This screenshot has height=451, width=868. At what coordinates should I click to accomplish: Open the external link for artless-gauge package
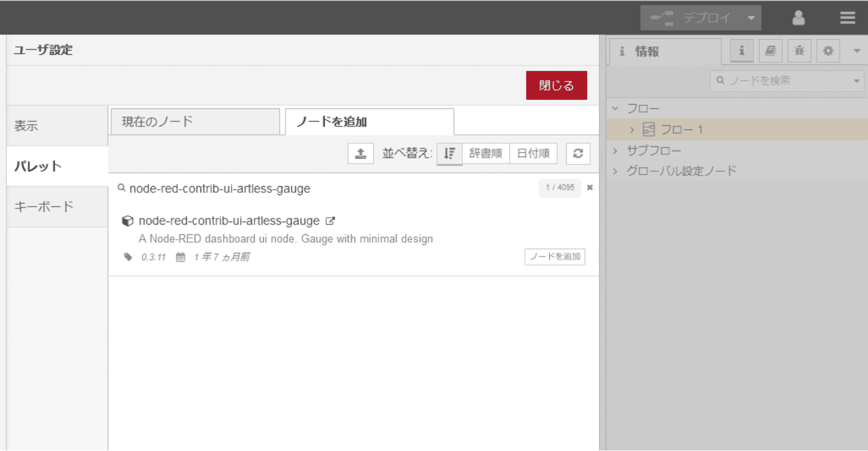pyautogui.click(x=330, y=221)
